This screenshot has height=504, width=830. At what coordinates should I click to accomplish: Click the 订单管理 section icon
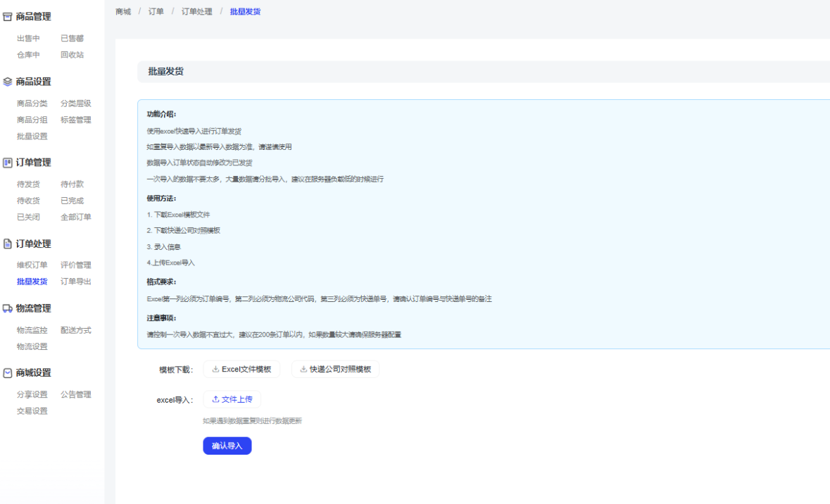tap(8, 163)
